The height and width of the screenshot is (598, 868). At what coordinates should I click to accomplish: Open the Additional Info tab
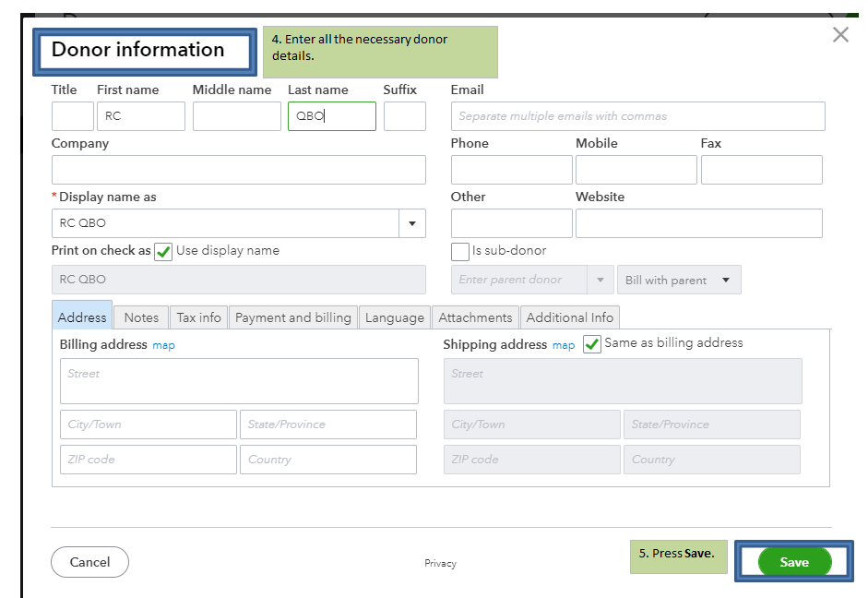point(569,317)
